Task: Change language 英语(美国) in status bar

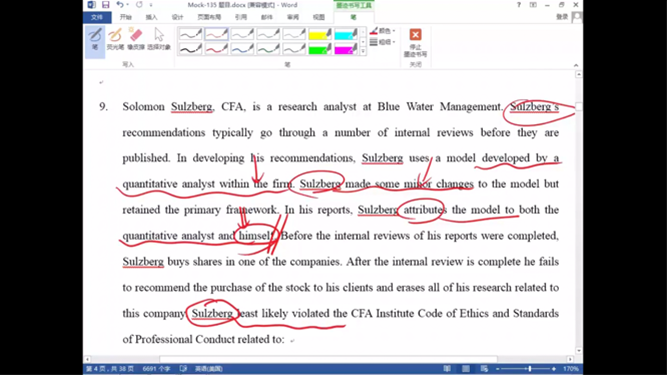Action: [208, 369]
